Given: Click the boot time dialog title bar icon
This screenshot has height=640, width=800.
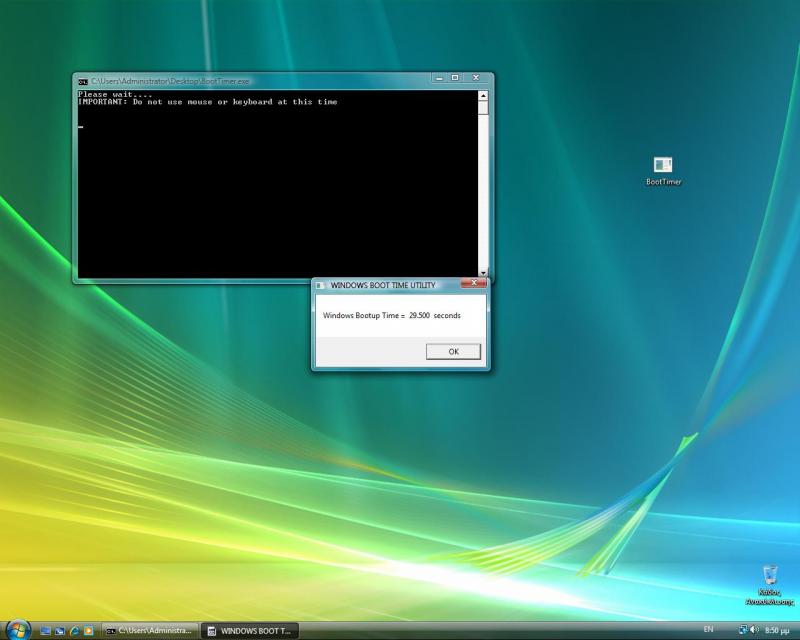Looking at the screenshot, I should 321,285.
